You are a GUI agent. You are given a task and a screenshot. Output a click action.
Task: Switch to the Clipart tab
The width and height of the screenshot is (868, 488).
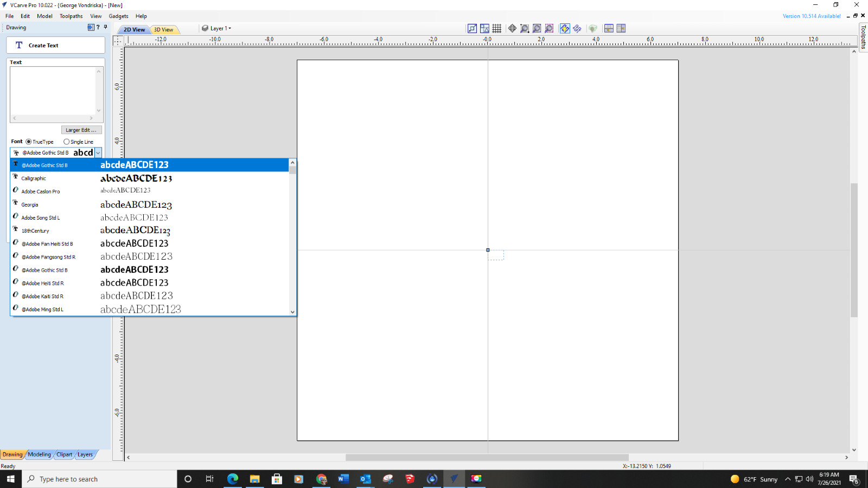[64, 454]
